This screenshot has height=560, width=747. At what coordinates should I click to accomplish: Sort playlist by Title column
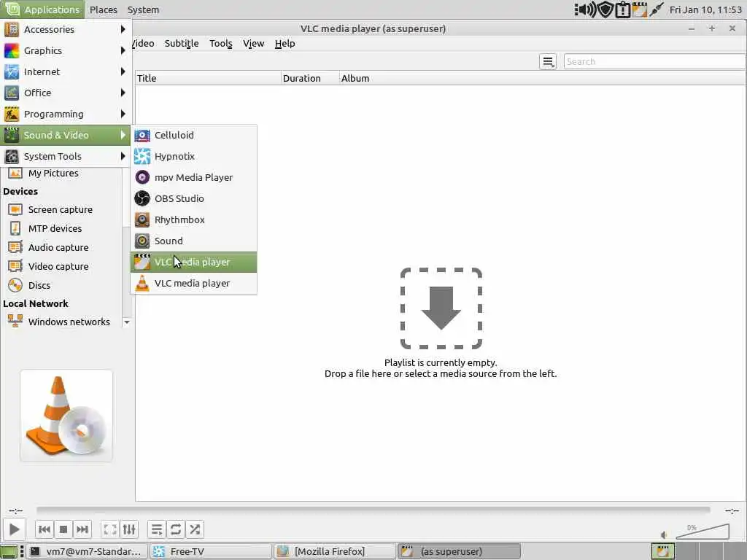pyautogui.click(x=208, y=78)
